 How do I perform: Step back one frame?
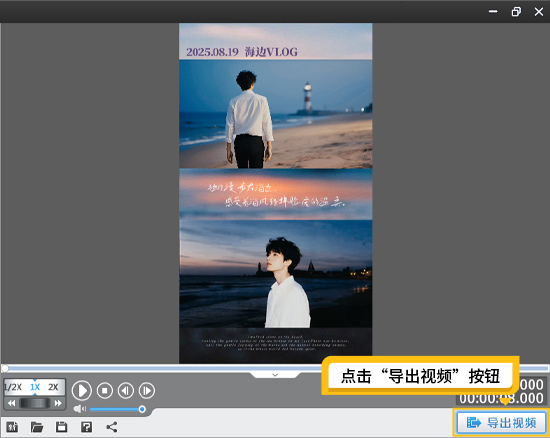pos(126,390)
